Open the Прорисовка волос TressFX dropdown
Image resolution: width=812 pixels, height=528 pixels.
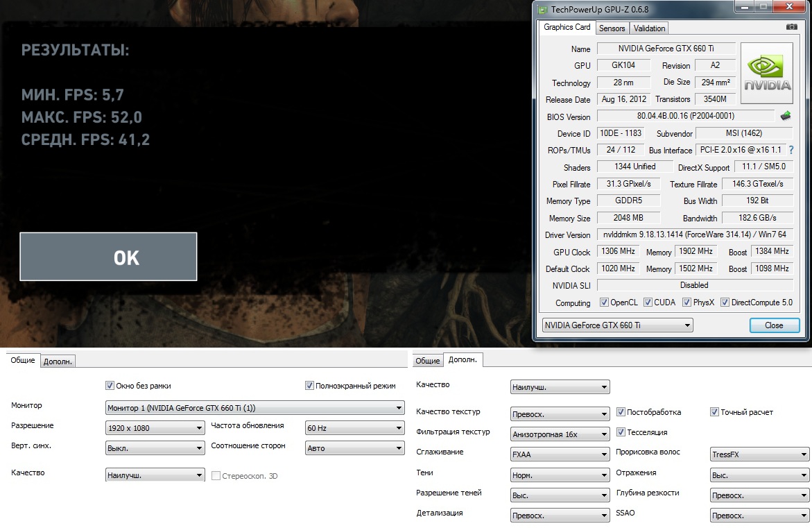click(x=759, y=454)
